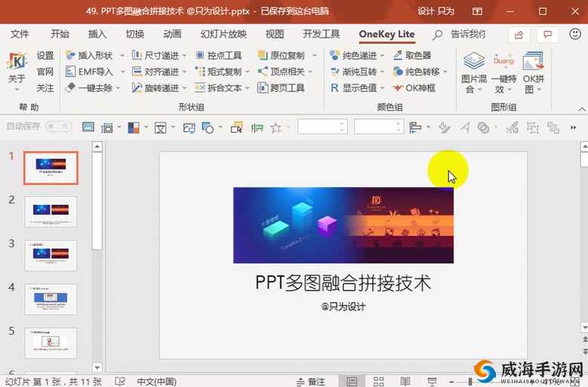Switch to reading view in status bar
The height and width of the screenshot is (387, 588).
405,382
